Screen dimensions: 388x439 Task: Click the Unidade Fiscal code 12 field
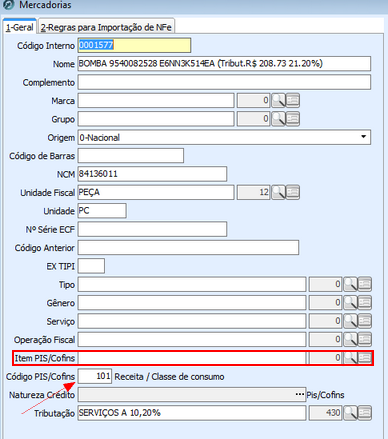[x=253, y=192]
